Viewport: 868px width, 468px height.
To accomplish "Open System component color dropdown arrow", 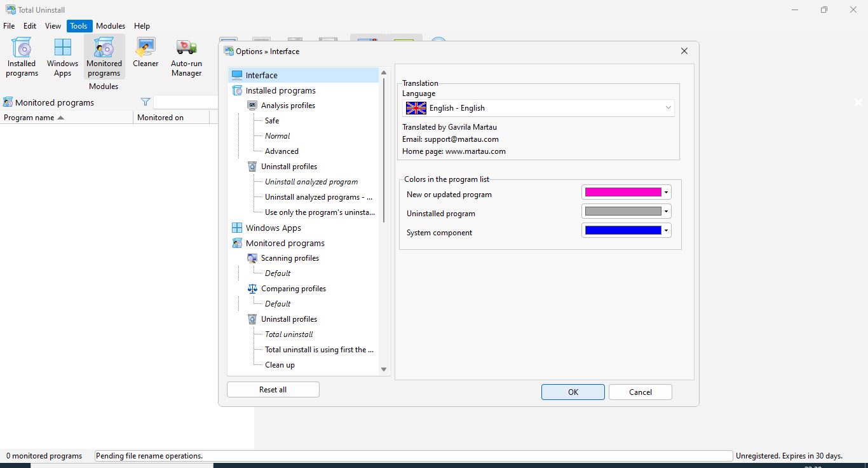I will click(x=666, y=230).
